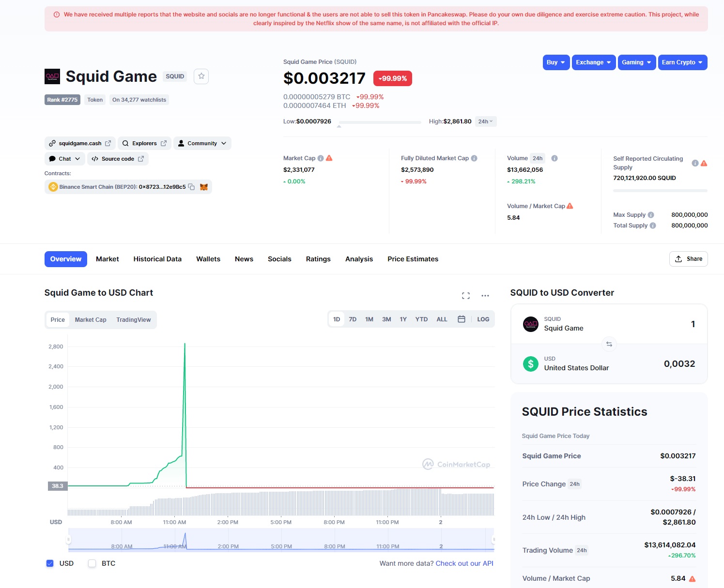Screen dimensions: 724x588
Task: Open the Wallets tab
Action: pyautogui.click(x=208, y=259)
